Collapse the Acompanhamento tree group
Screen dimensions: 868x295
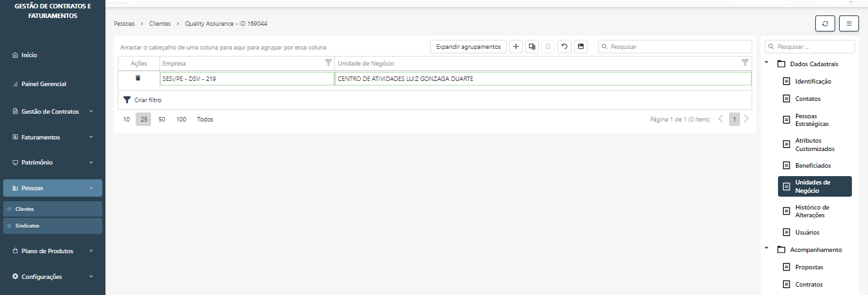766,248
